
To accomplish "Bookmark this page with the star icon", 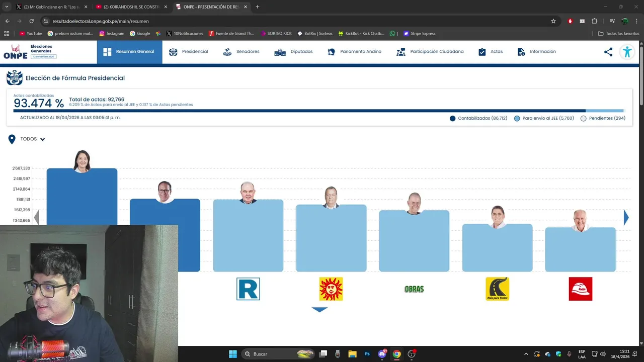I will pyautogui.click(x=553, y=21).
